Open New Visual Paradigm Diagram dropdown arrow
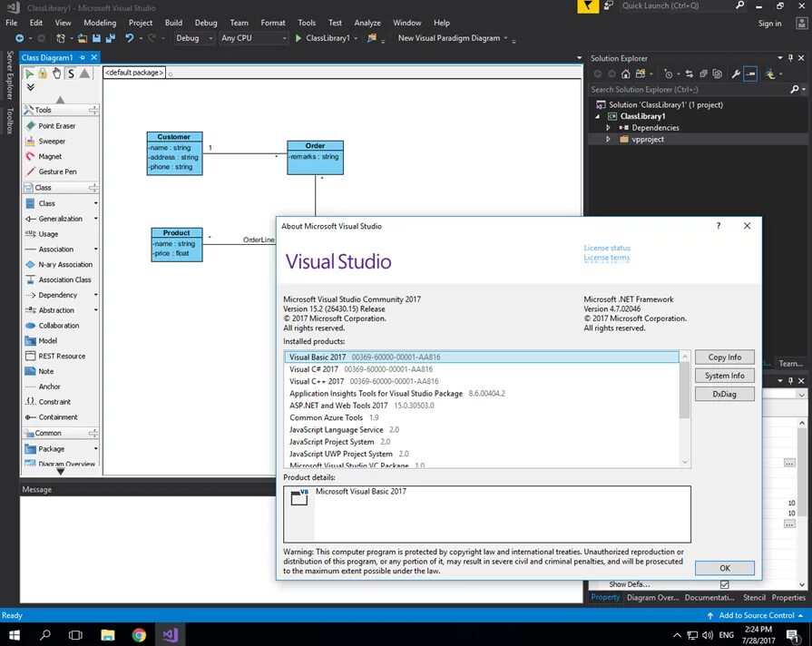 click(505, 38)
